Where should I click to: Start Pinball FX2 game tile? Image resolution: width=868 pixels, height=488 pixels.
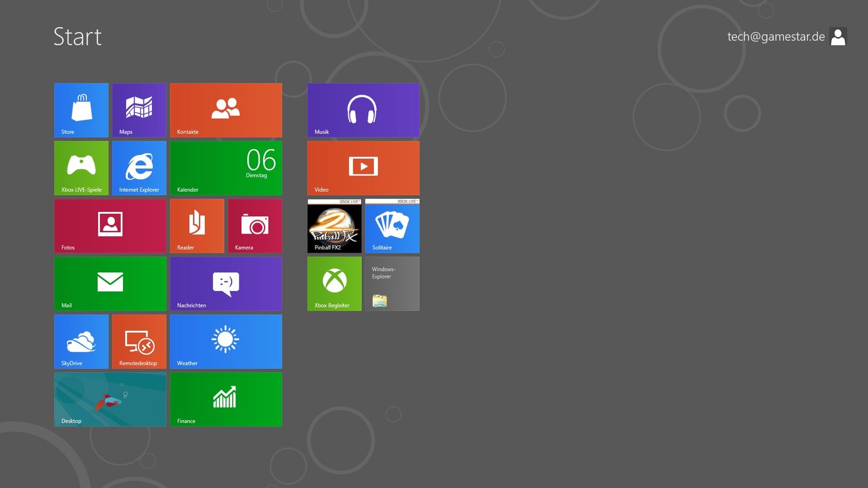tap(335, 226)
